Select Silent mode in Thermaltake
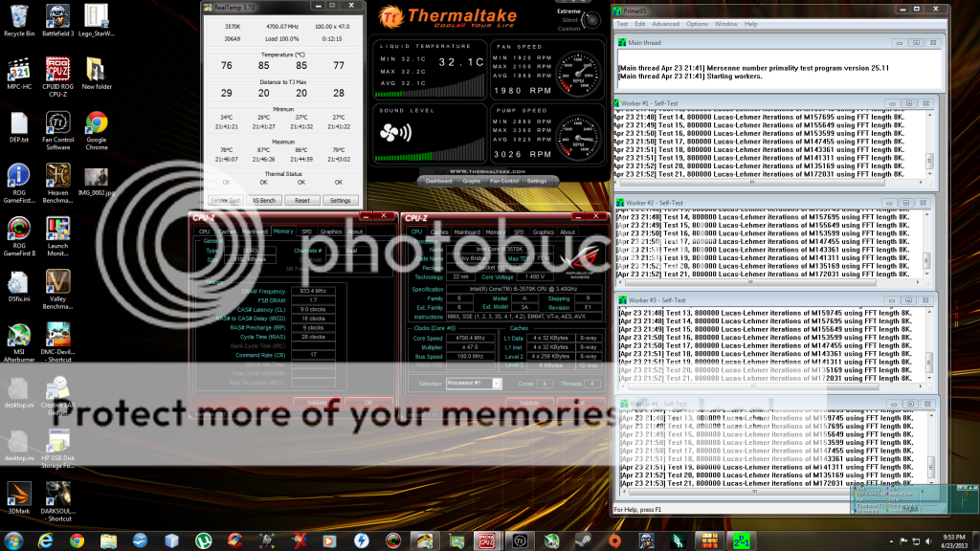The width and height of the screenshot is (980, 551). click(570, 20)
